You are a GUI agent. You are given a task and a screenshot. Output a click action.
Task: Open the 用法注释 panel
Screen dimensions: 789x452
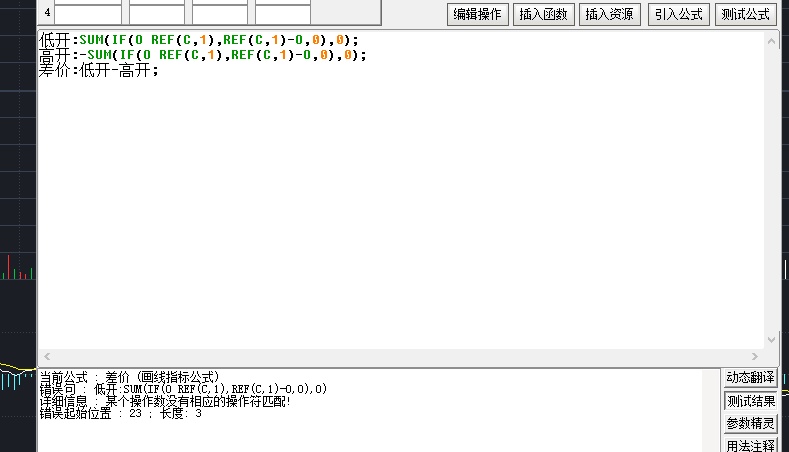click(750, 445)
